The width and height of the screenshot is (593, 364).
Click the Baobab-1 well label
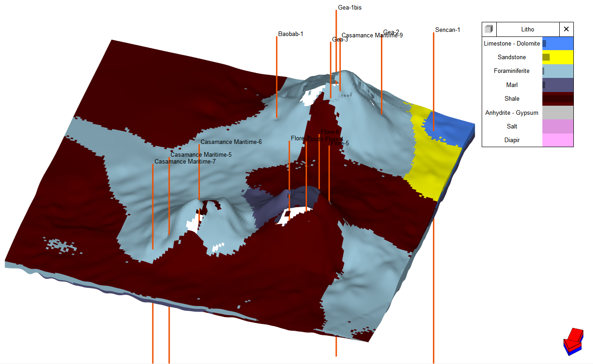click(x=291, y=34)
